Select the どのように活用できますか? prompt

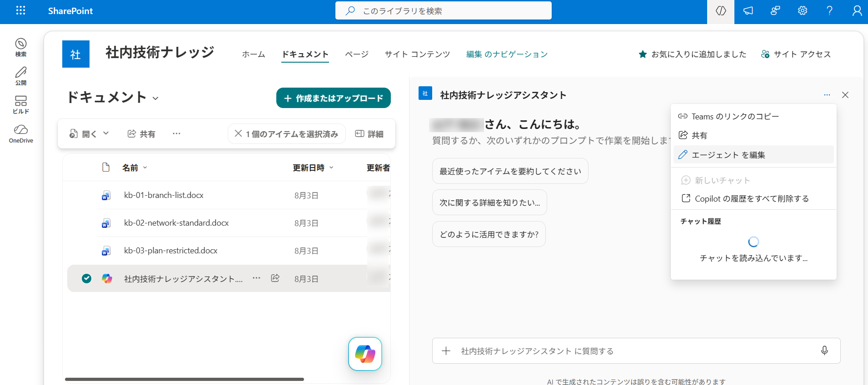(489, 234)
